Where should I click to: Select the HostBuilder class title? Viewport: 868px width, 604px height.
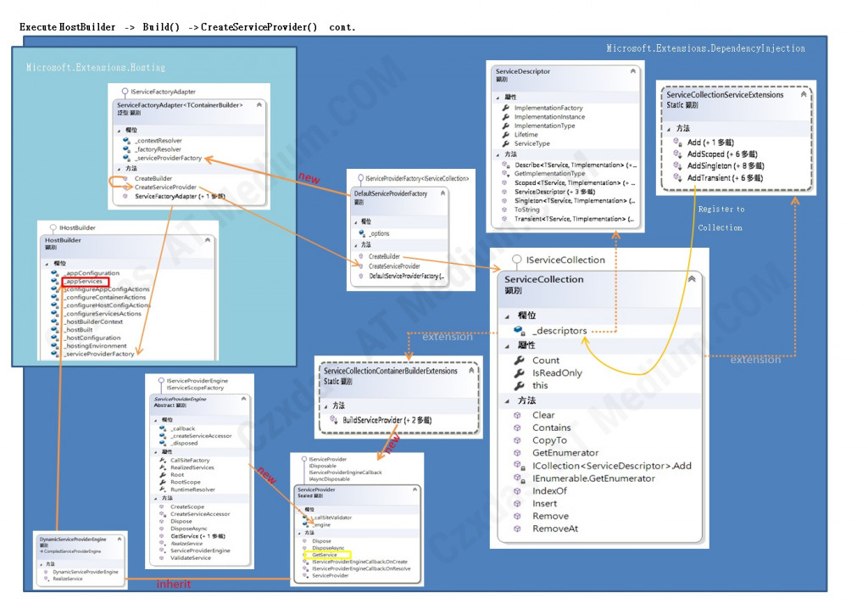63,240
